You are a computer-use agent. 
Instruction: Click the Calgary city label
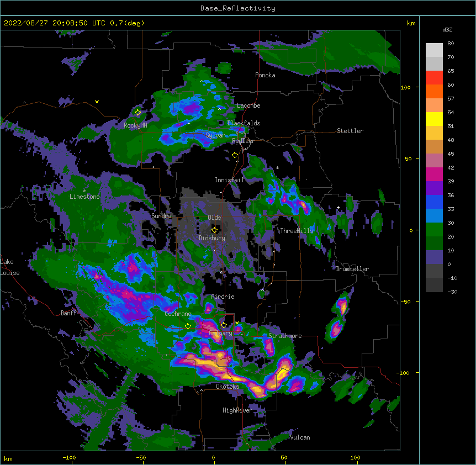point(221,333)
